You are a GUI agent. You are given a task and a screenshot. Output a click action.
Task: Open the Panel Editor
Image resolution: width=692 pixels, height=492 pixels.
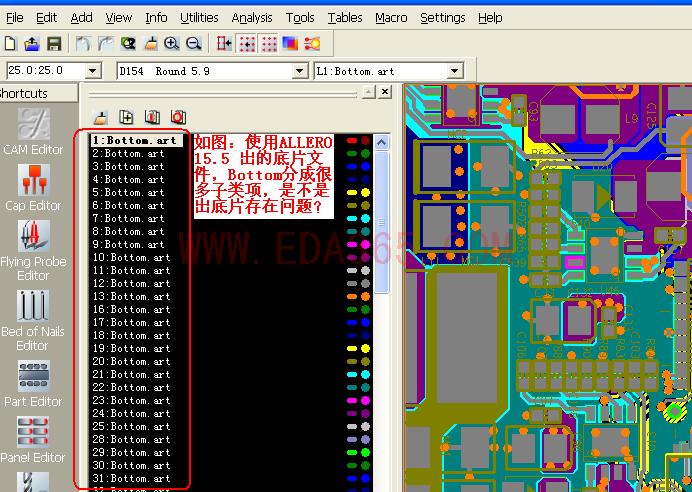[x=33, y=439]
